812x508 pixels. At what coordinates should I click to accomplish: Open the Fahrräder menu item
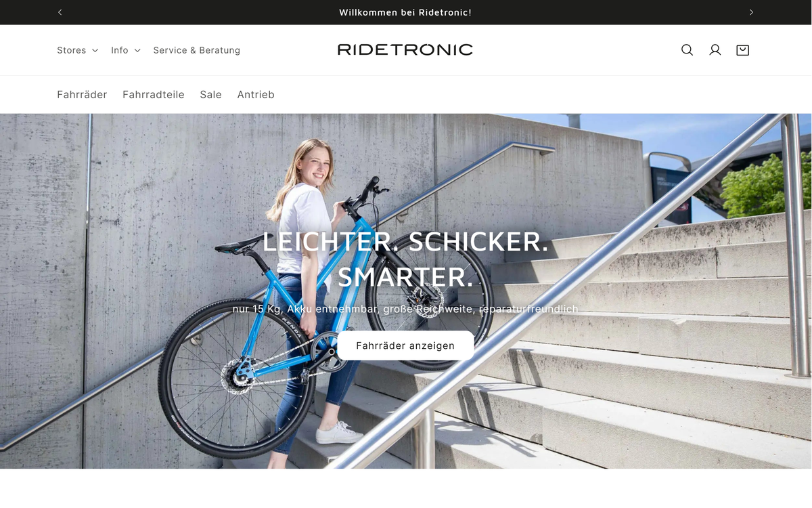(82, 95)
